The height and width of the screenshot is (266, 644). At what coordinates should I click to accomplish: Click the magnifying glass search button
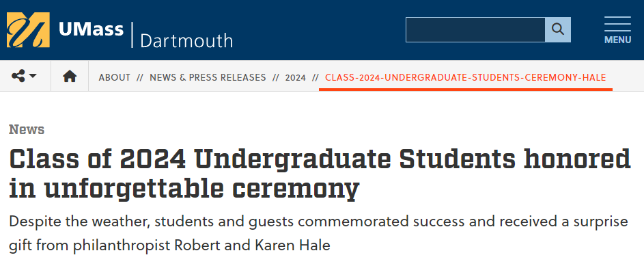[x=558, y=29]
